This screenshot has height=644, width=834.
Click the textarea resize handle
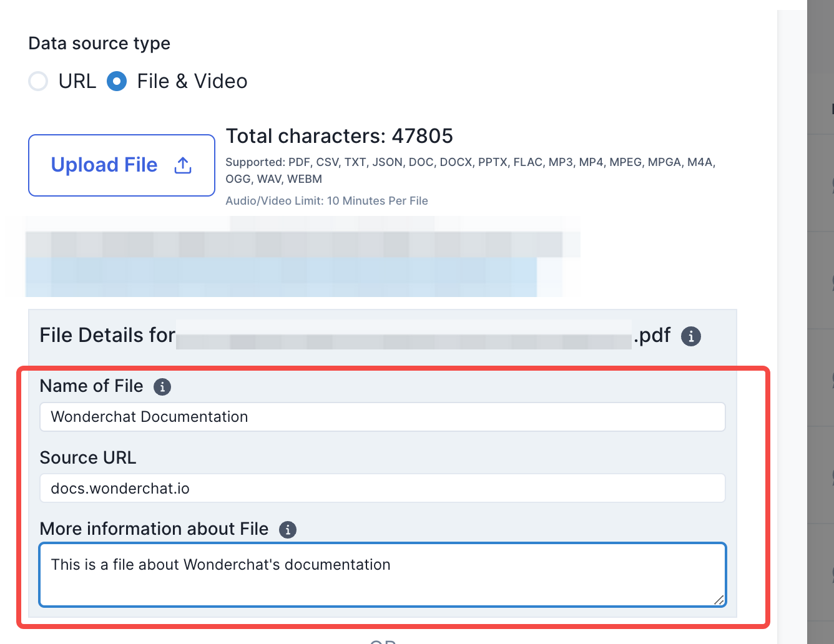point(719,600)
